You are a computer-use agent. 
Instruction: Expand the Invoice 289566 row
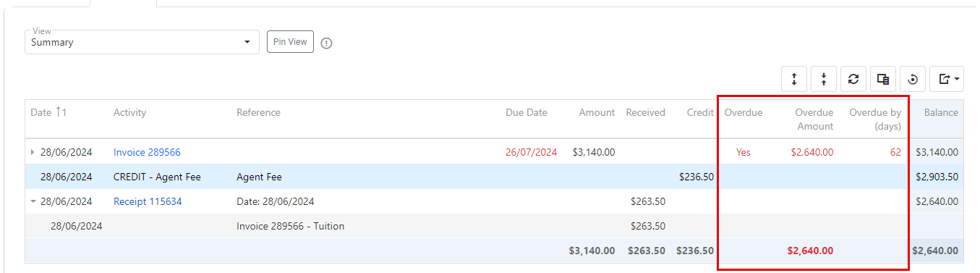point(32,152)
